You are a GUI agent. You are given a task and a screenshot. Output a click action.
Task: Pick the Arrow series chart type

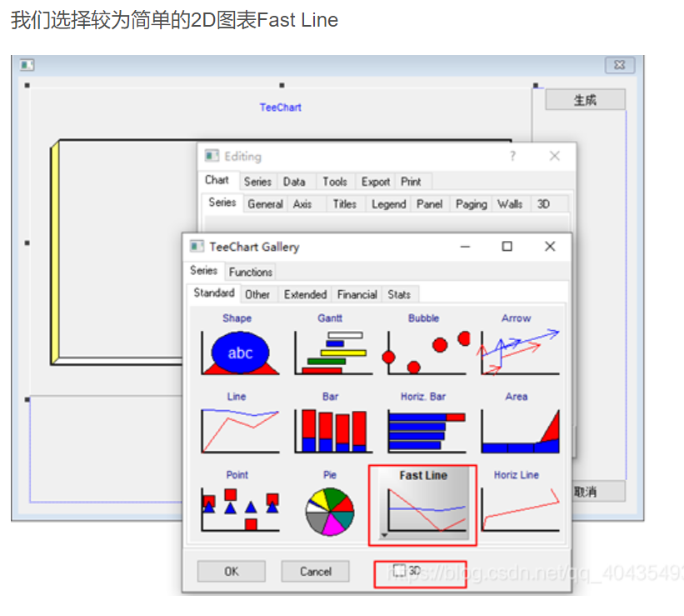519,344
